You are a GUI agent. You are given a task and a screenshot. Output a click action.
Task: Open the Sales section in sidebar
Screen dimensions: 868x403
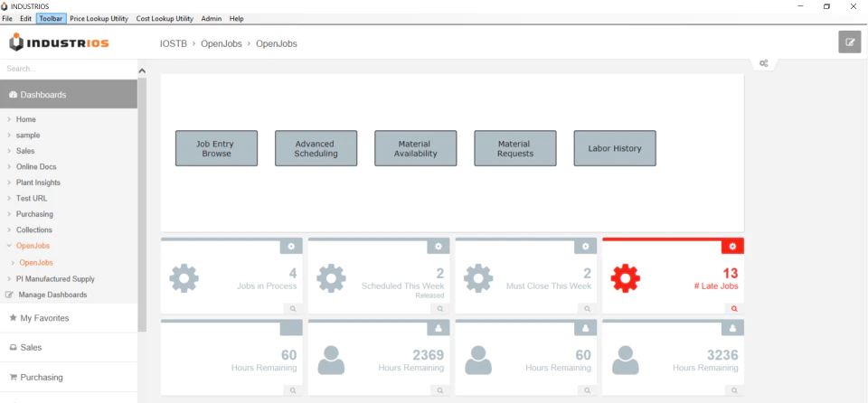[69, 348]
